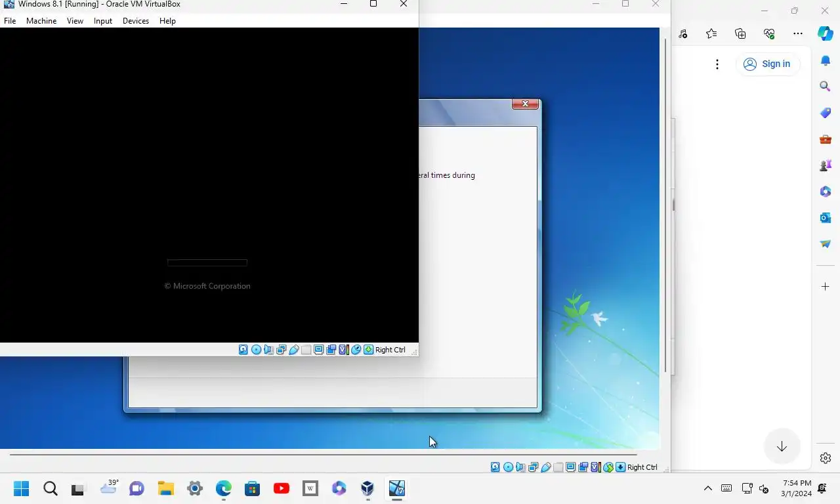Open the Windows Start menu
Image resolution: width=840 pixels, height=504 pixels.
tap(21, 488)
